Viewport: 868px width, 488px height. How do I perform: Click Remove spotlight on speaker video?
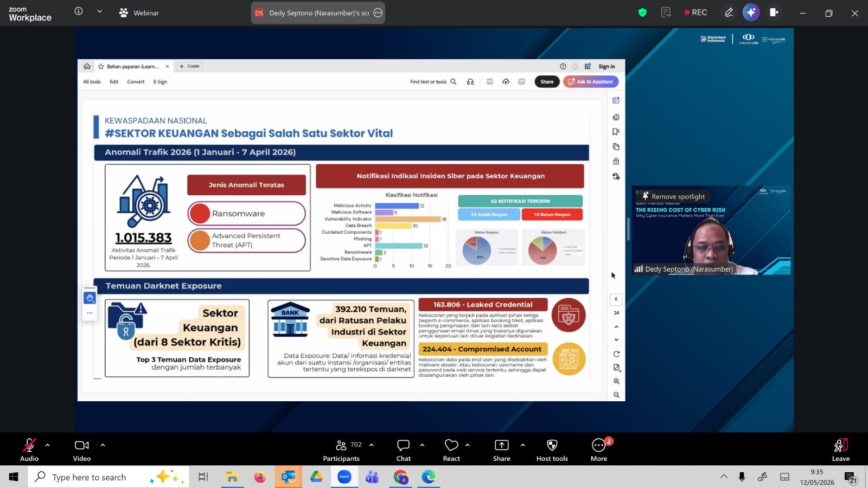[x=673, y=196]
